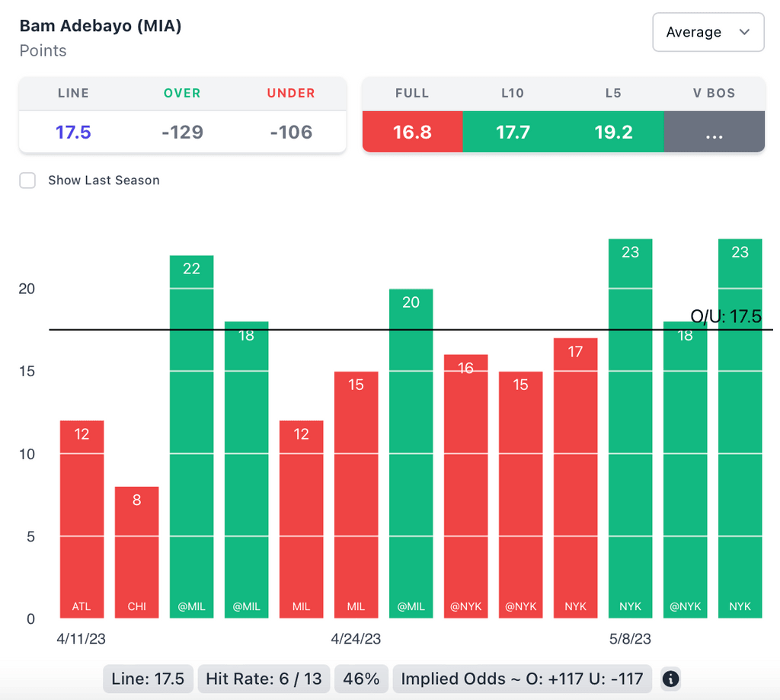The height and width of the screenshot is (700, 780).
Task: Click the Points subtitle
Action: 43,51
